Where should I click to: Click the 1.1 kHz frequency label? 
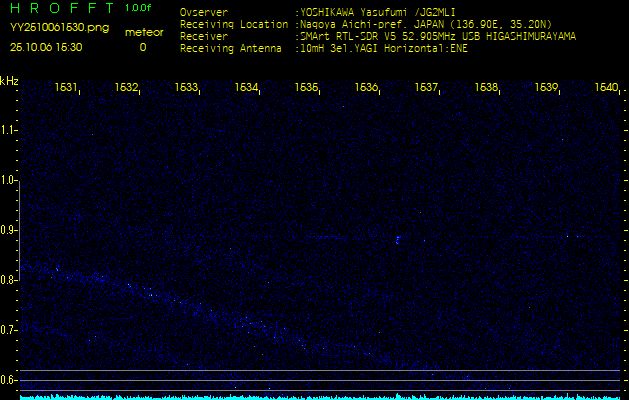(x=8, y=130)
